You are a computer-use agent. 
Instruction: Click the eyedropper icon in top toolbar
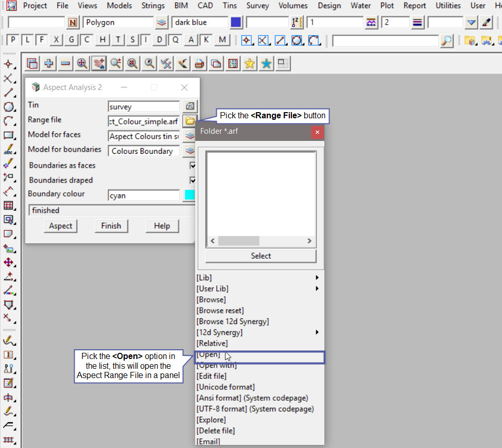486,23
